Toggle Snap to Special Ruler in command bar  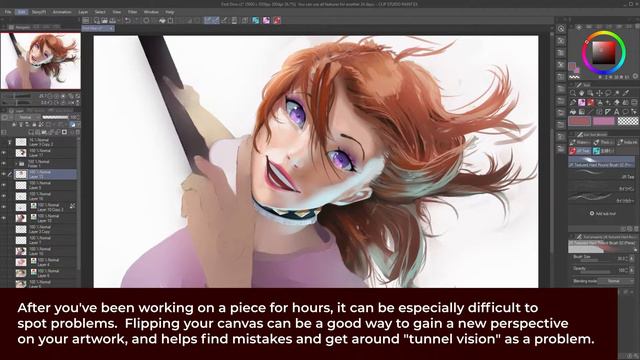point(216,20)
